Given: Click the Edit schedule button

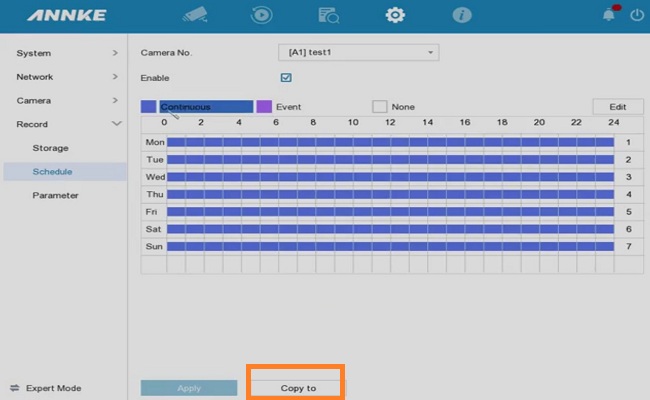Looking at the screenshot, I should 617,106.
